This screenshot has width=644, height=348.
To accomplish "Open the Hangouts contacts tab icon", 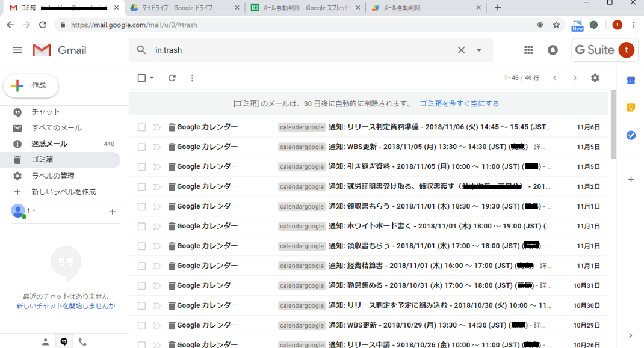I will pyautogui.click(x=46, y=341).
